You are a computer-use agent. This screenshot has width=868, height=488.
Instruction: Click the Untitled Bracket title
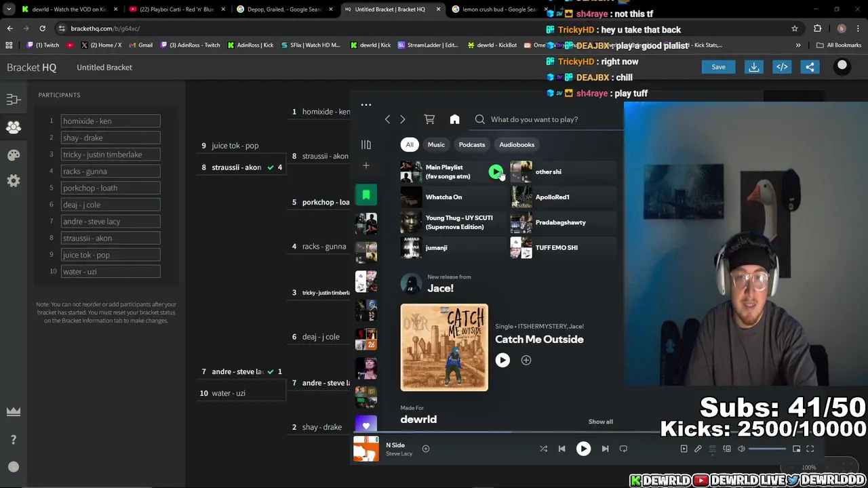click(104, 67)
